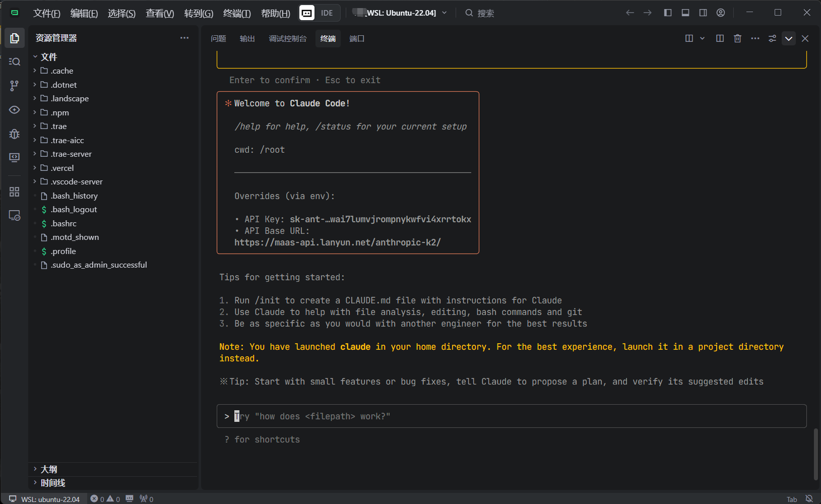The height and width of the screenshot is (504, 821).
Task: Switch to the 输出 panel tab
Action: (247, 39)
